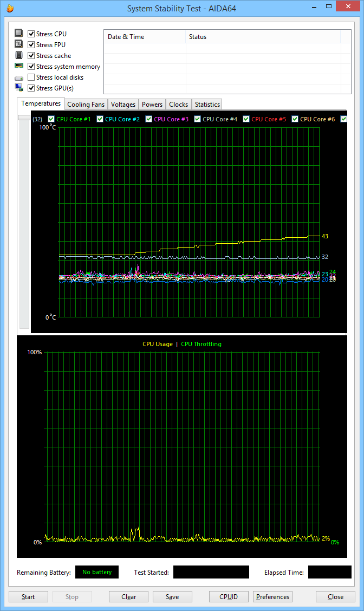This screenshot has height=611, width=364.
Task: Disable the Stress cache option
Action: pyautogui.click(x=31, y=56)
